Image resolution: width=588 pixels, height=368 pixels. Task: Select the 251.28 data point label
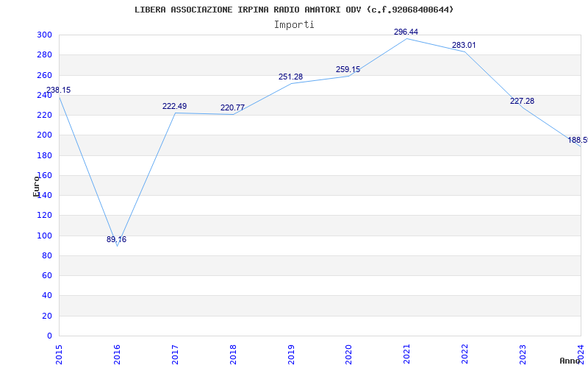click(x=290, y=77)
